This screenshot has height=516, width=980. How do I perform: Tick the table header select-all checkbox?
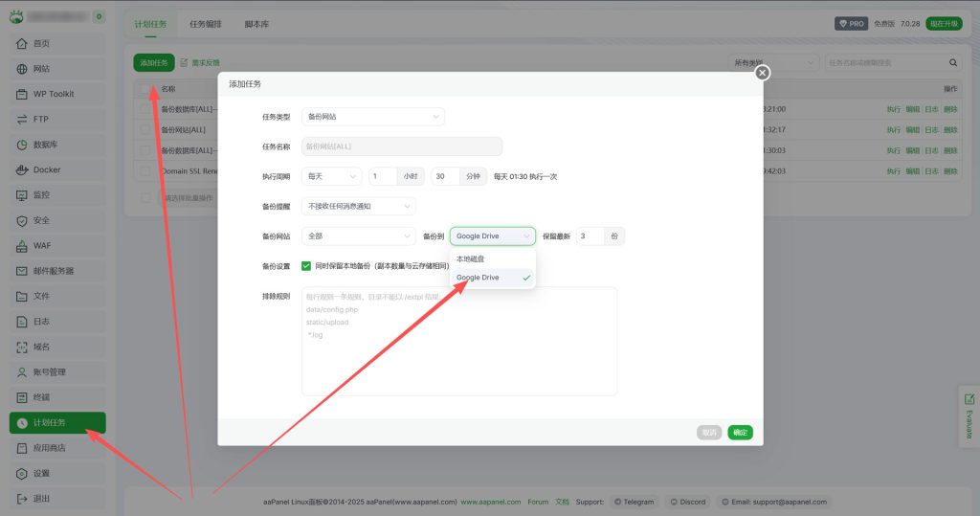145,89
